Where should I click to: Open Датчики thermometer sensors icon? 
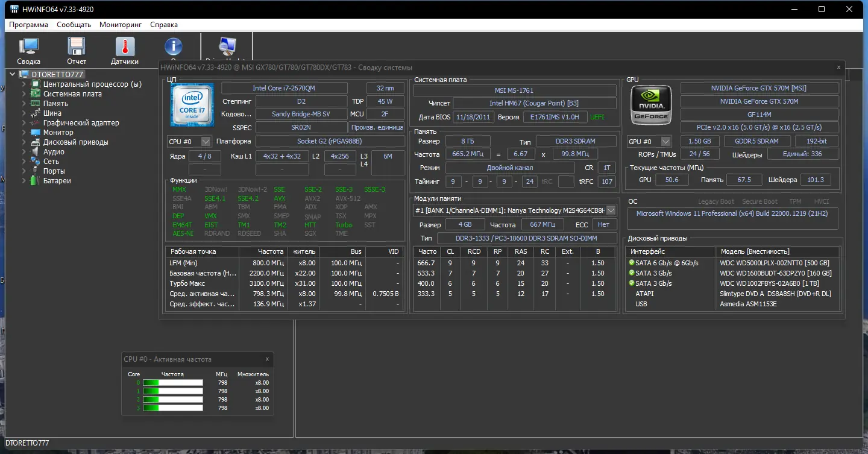click(x=125, y=46)
